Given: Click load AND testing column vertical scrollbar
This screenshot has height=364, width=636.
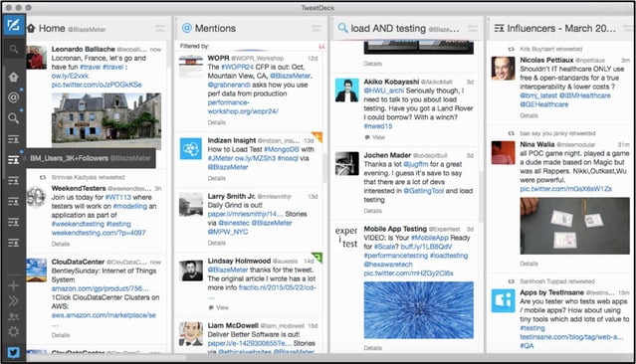Looking at the screenshot, I should (x=481, y=197).
